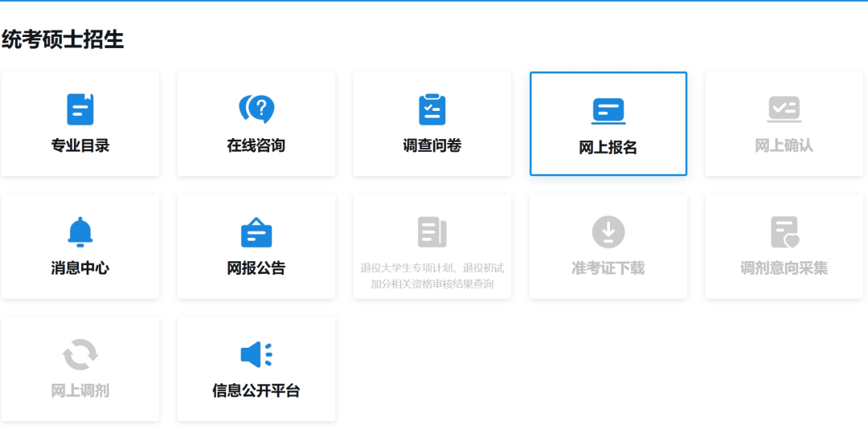The height and width of the screenshot is (429, 868).
Task: Click the 统考硕士招生 section heading
Action: pos(63,39)
